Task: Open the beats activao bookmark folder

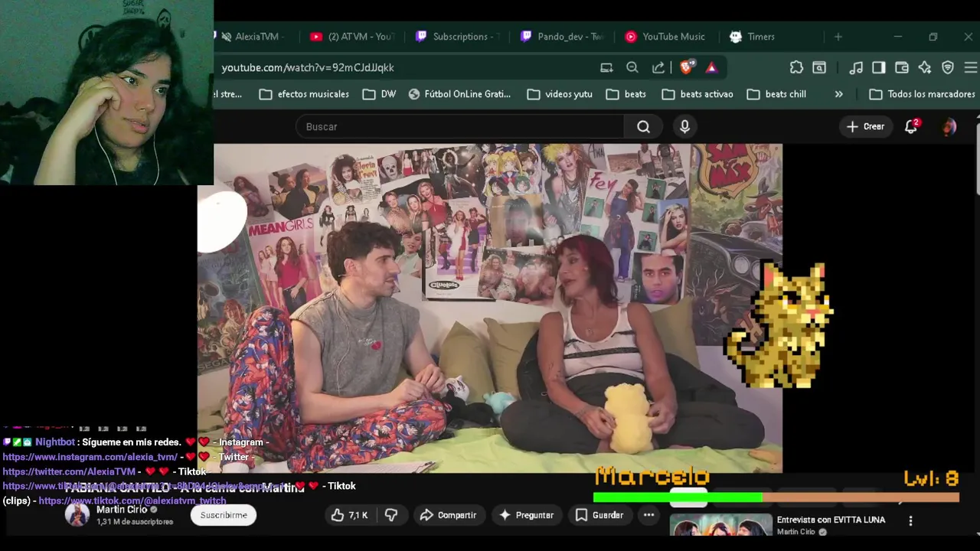Action: [x=697, y=94]
